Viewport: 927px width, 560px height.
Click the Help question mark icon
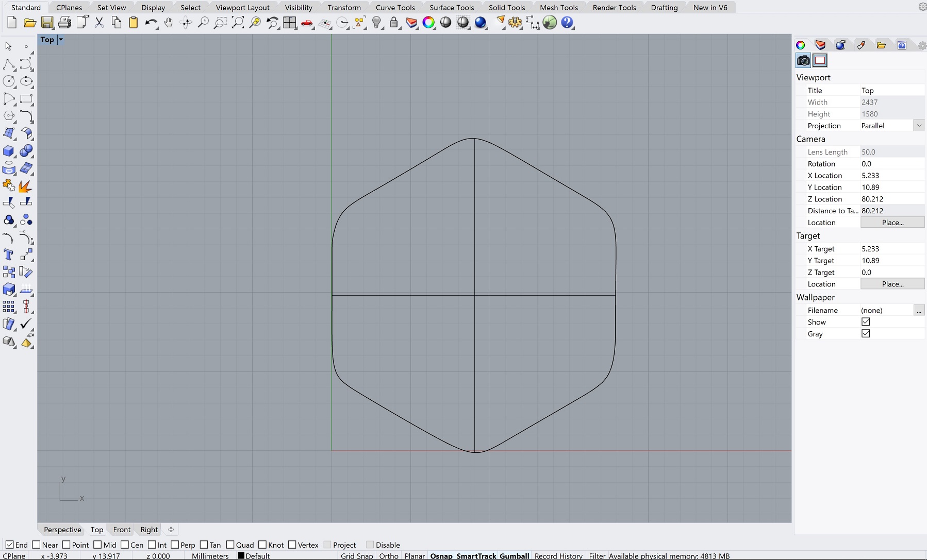(x=567, y=23)
